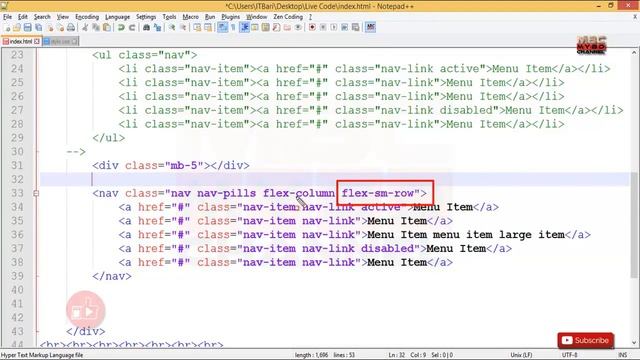Open the Search menu

(42, 17)
